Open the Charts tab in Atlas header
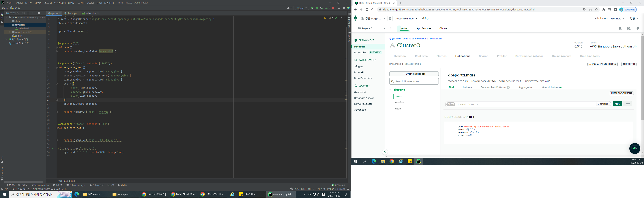The width and height of the screenshot is (644, 198). (x=443, y=28)
